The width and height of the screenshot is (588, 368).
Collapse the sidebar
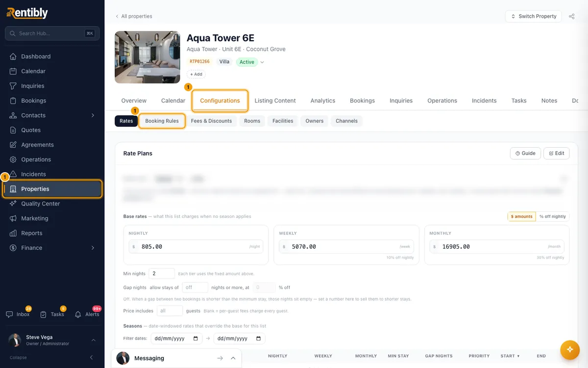click(x=52, y=357)
